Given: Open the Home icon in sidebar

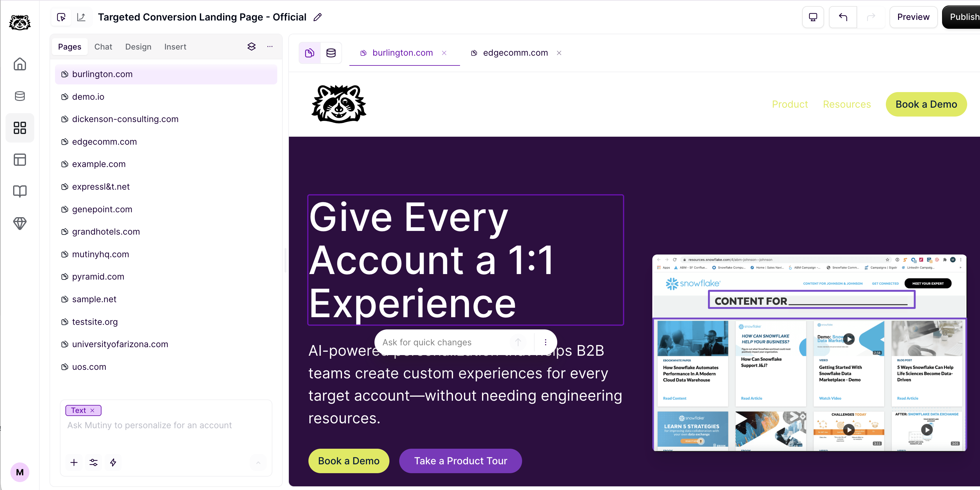Looking at the screenshot, I should [x=20, y=64].
